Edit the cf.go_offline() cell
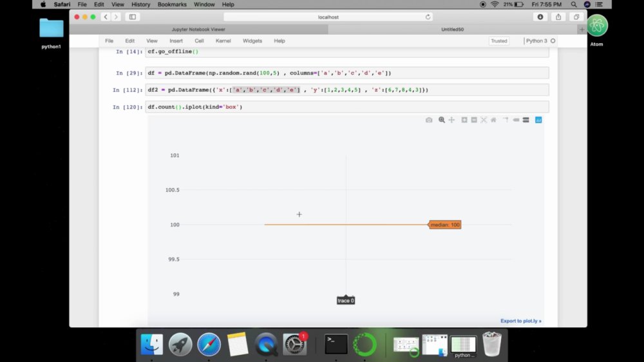The width and height of the screenshot is (644, 362). point(346,52)
